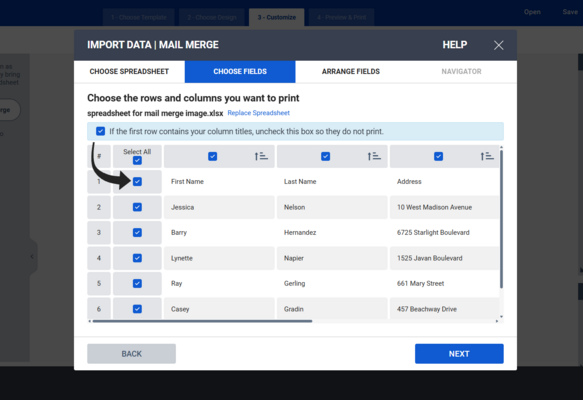This screenshot has width=583, height=400.
Task: Click the '6725 Starlight Boulevard' cell
Action: (444, 232)
